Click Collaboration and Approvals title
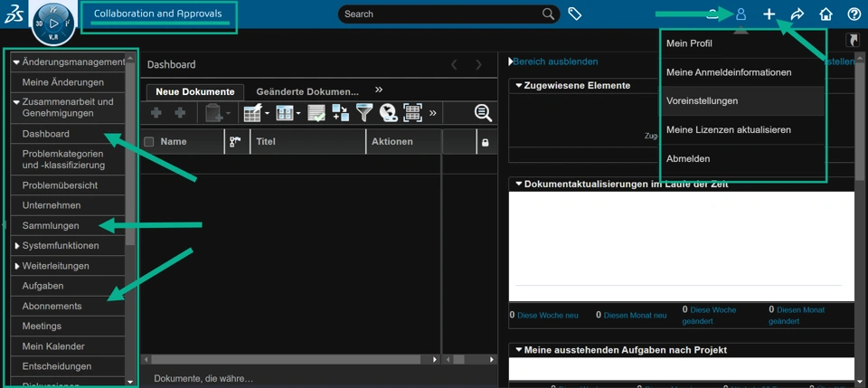Screen dimensions: 868x388 tap(157, 14)
